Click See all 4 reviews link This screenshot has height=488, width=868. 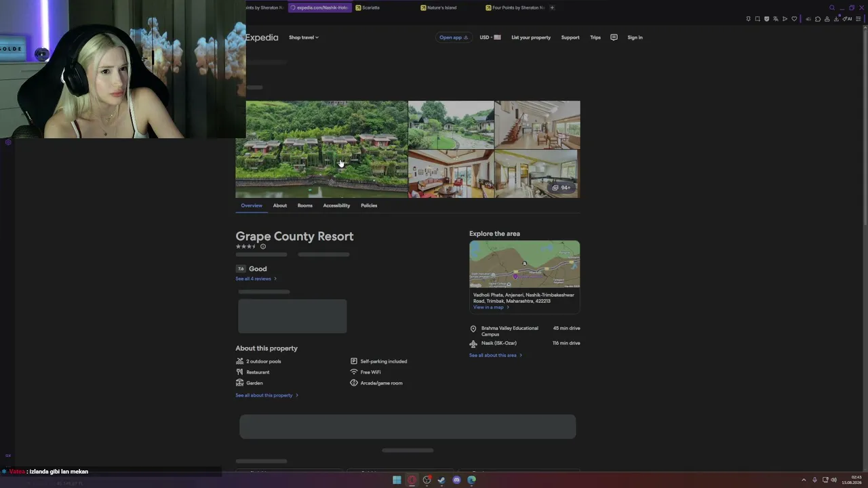coord(256,279)
